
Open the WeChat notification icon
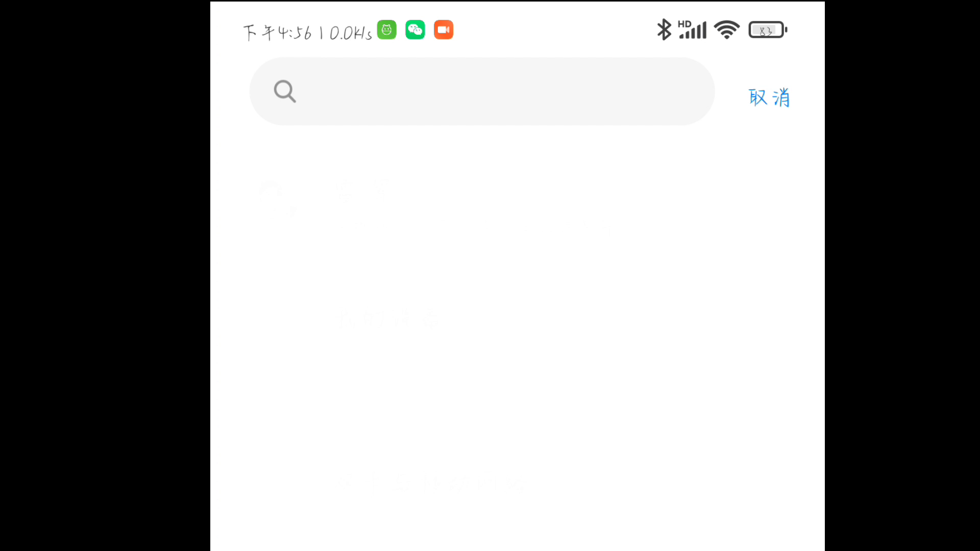[415, 30]
